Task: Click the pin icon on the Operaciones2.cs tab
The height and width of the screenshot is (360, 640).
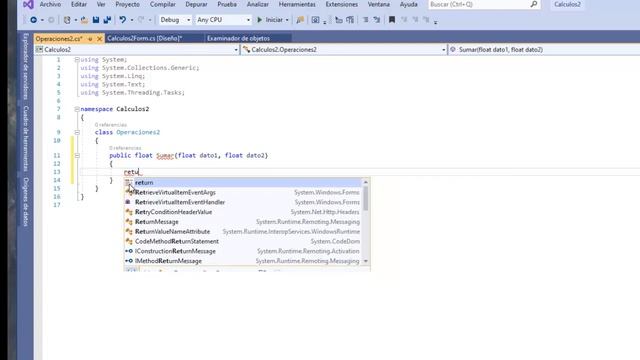Action: tap(90, 39)
